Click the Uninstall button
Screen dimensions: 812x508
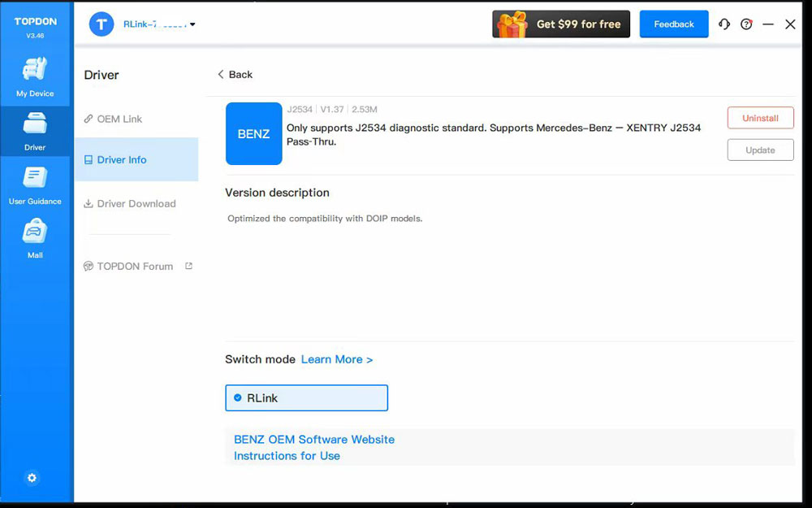click(760, 118)
